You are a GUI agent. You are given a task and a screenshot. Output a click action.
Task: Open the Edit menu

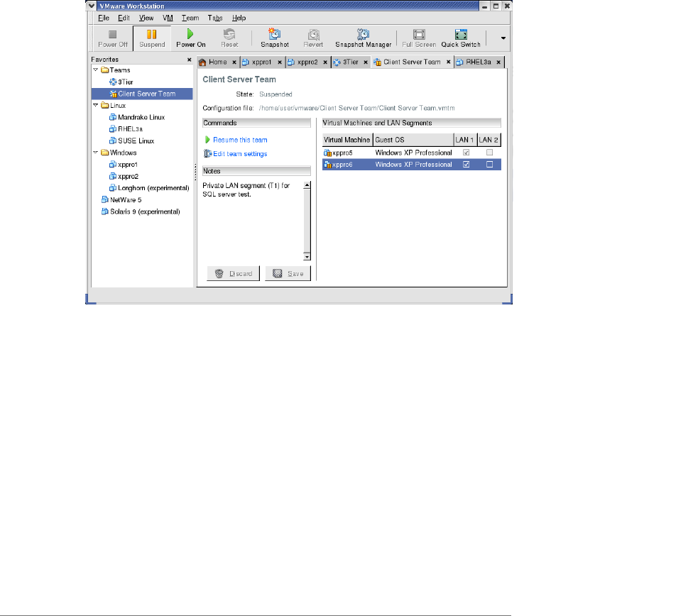(124, 18)
